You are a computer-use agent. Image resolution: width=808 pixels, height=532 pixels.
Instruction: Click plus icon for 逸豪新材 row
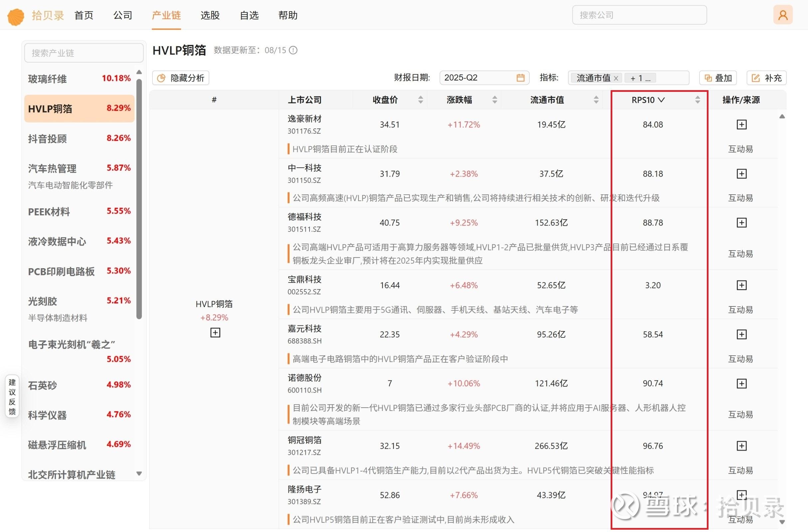point(741,124)
